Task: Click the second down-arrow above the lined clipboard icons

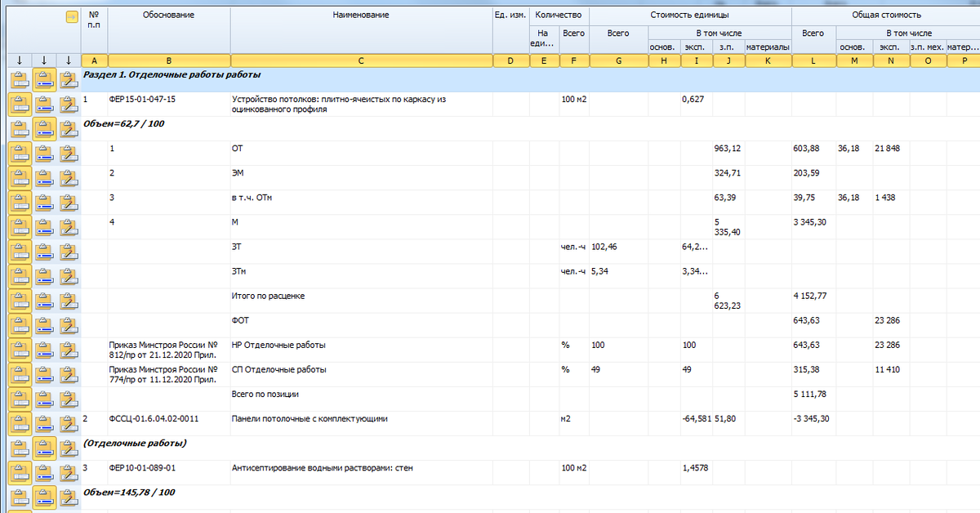Action: (x=44, y=60)
